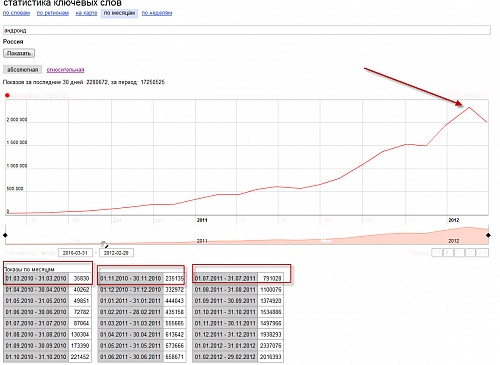Click the left diamond handle of range slider
The image size is (500, 365).
pyautogui.click(x=5, y=235)
